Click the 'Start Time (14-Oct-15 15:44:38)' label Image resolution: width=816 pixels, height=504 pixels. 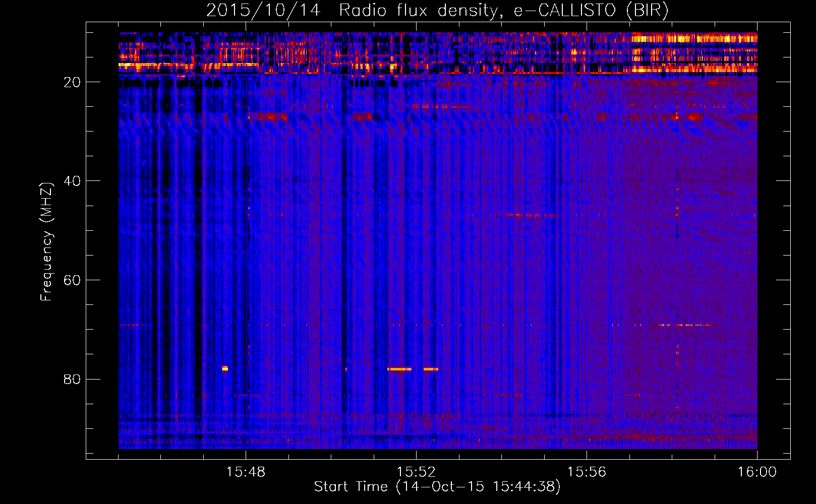click(437, 487)
